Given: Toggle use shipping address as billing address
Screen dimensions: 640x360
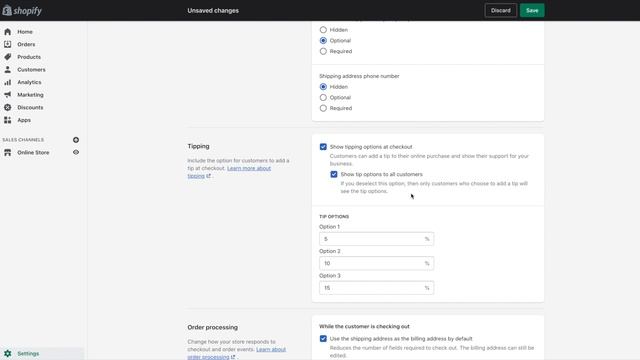Looking at the screenshot, I should pyautogui.click(x=323, y=339).
